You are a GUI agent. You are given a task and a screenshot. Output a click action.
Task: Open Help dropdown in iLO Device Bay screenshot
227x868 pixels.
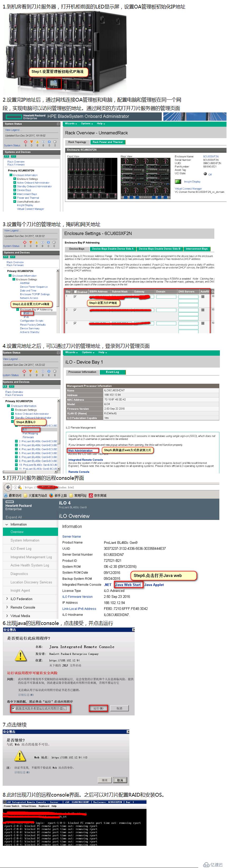[x=103, y=353]
